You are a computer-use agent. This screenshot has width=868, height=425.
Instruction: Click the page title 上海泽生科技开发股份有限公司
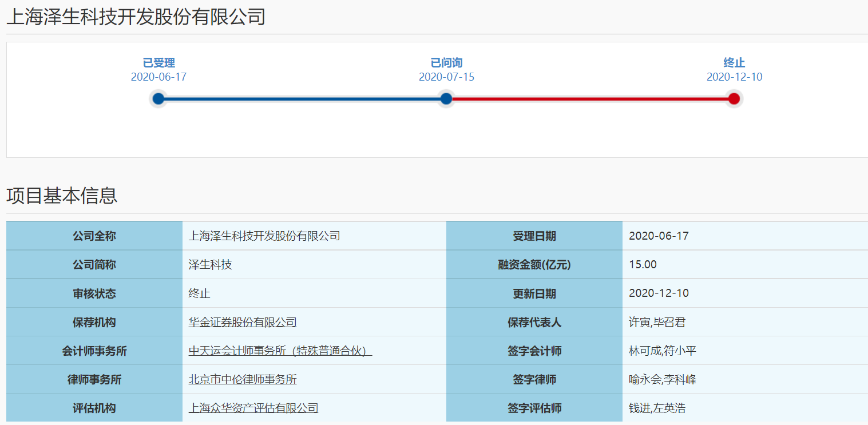click(136, 17)
